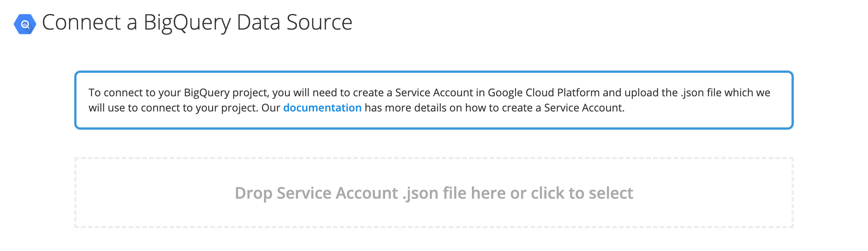Click 'Google Cloud Platform' in the instructions

(x=543, y=93)
